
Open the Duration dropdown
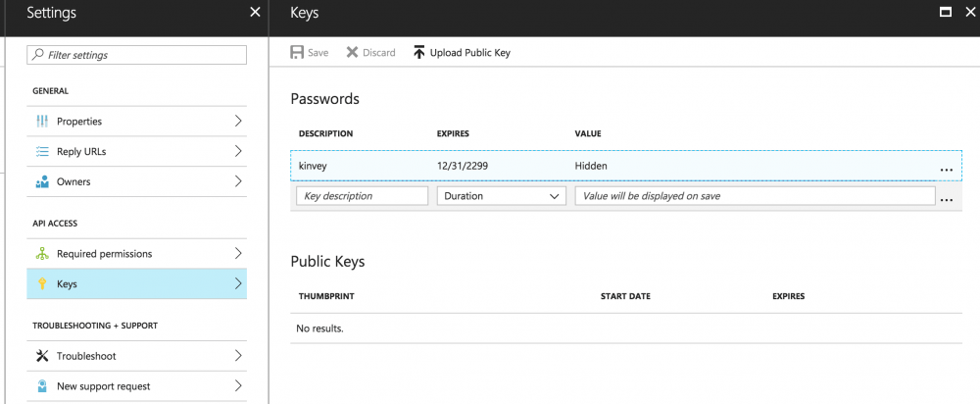(501, 196)
